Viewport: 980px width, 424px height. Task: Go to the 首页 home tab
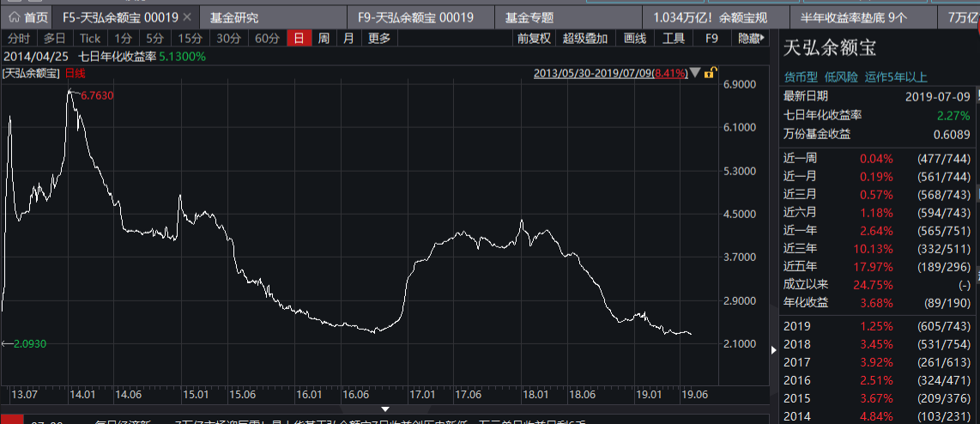(27, 17)
